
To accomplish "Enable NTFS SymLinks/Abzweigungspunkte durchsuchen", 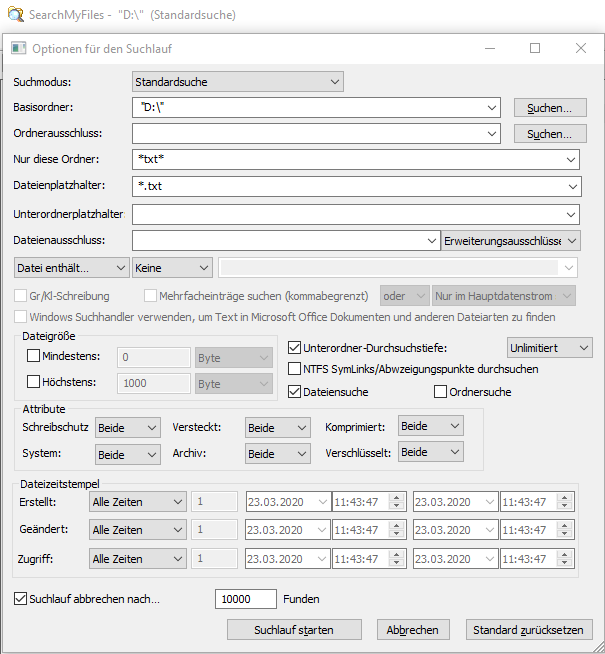I will click(x=294, y=369).
